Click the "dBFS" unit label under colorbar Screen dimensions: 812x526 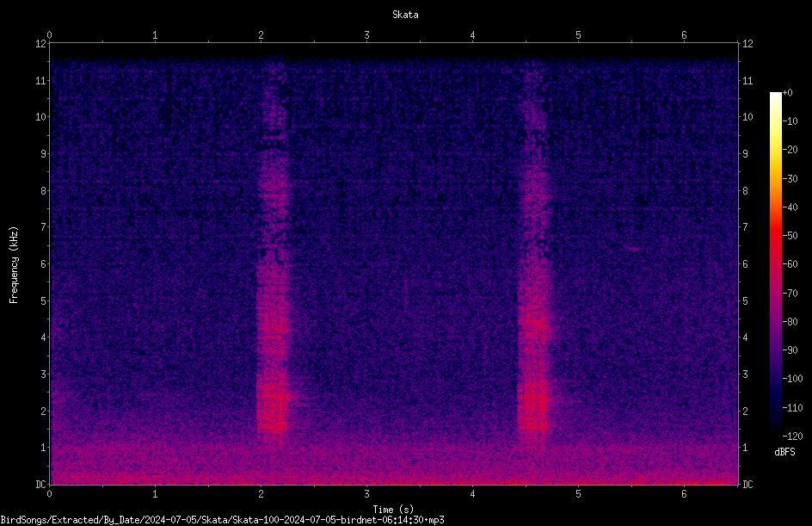tap(784, 452)
